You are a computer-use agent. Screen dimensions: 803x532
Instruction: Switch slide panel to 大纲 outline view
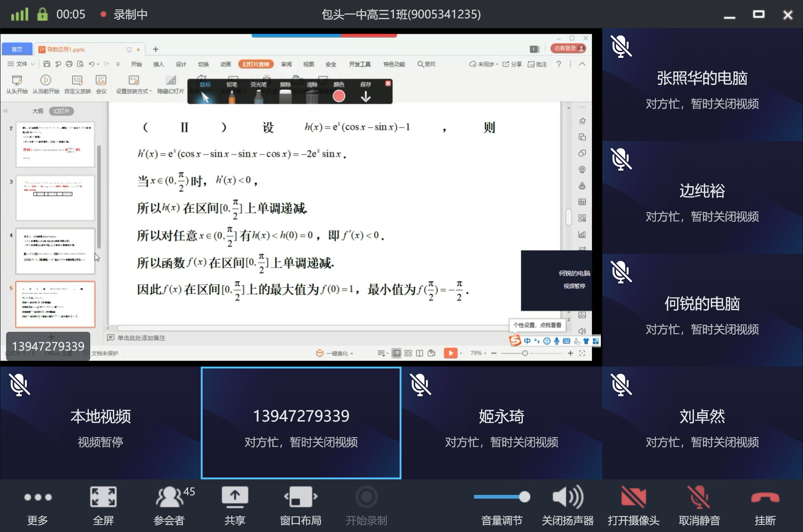[38, 111]
